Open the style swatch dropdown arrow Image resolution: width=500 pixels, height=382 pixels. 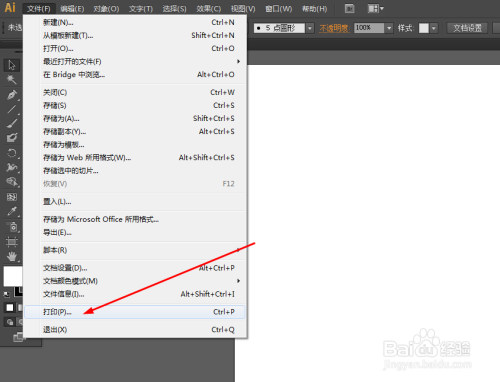pyautogui.click(x=433, y=28)
